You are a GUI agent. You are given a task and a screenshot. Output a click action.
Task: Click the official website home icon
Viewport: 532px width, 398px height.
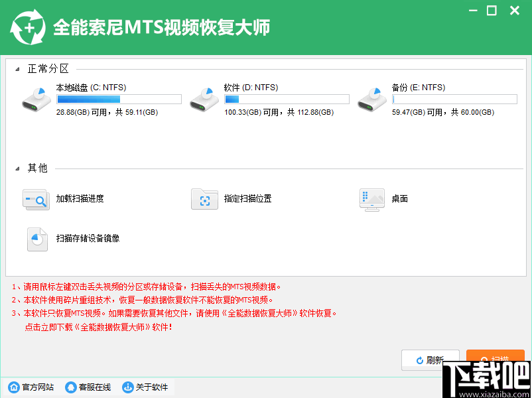pos(14,387)
